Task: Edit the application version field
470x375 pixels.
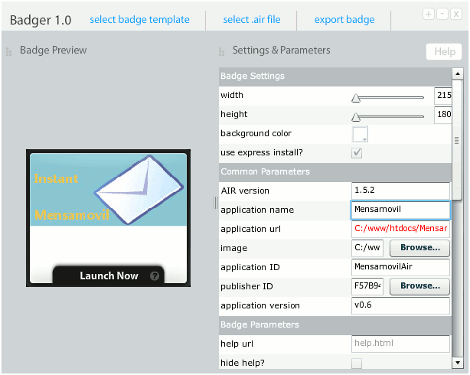Action: pos(400,305)
